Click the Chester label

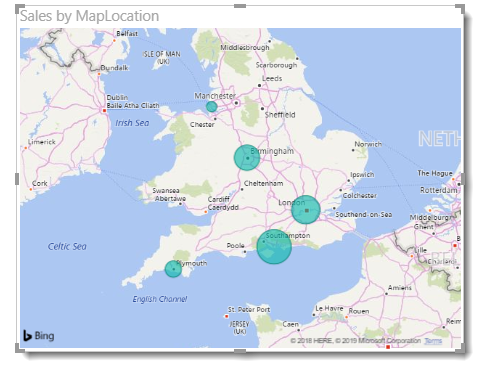coord(202,125)
